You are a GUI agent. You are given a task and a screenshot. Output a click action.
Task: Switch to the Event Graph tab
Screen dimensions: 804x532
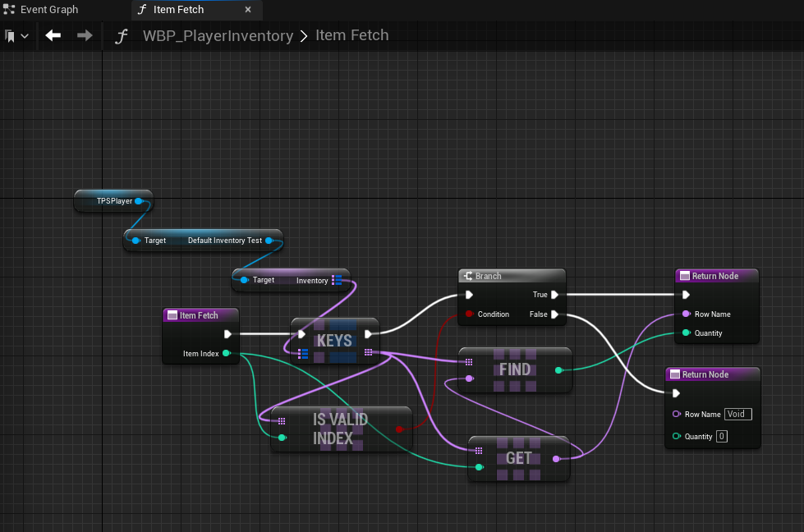(x=41, y=10)
